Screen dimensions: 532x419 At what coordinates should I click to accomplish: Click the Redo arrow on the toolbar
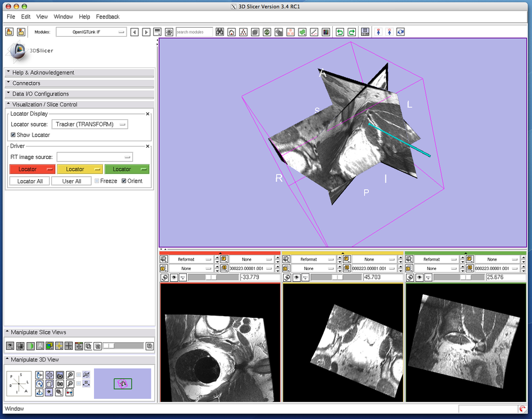352,33
